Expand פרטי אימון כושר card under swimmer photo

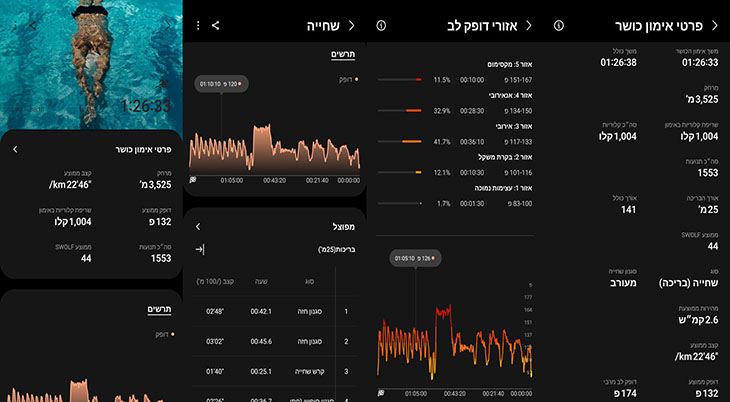[15, 149]
